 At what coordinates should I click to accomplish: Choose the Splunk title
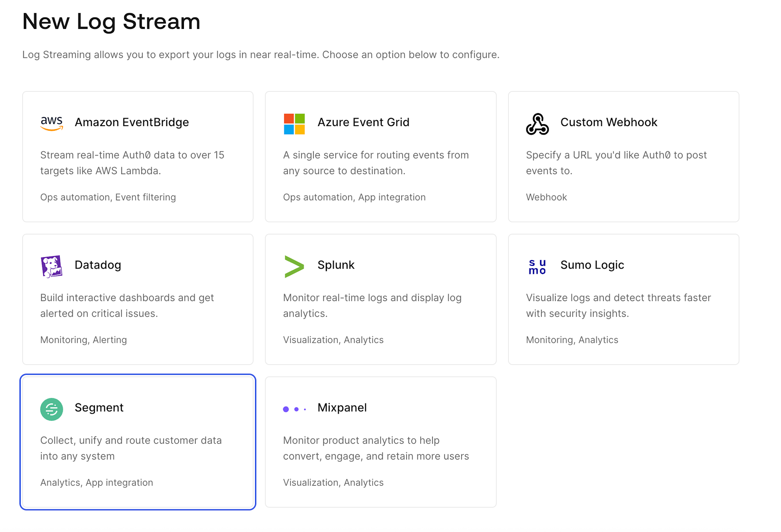coord(336,265)
